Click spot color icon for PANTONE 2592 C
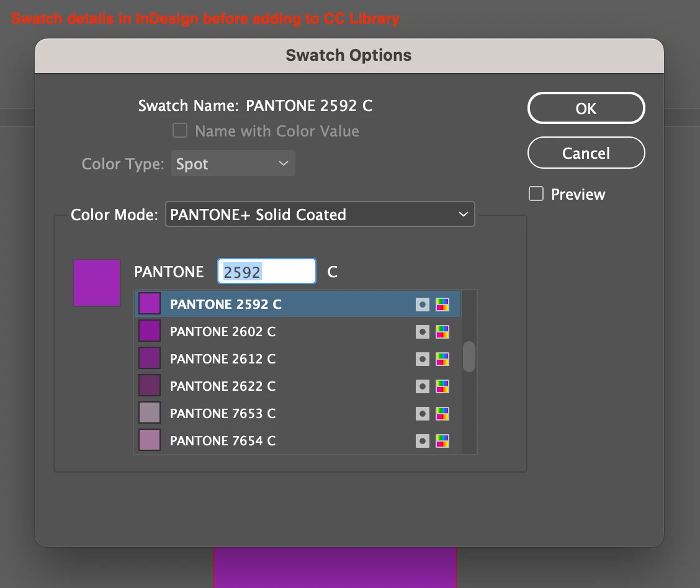This screenshot has width=700, height=588. click(423, 305)
